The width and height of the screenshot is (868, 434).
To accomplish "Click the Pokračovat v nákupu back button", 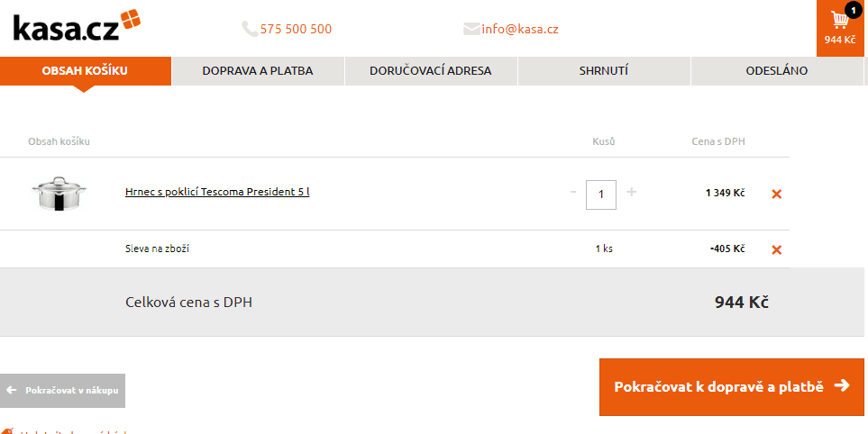I will click(62, 390).
